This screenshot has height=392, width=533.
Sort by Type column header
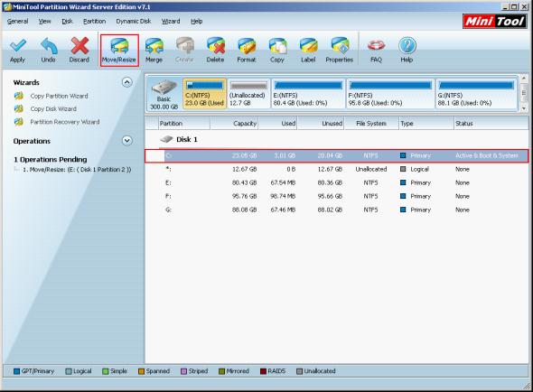tap(426, 124)
